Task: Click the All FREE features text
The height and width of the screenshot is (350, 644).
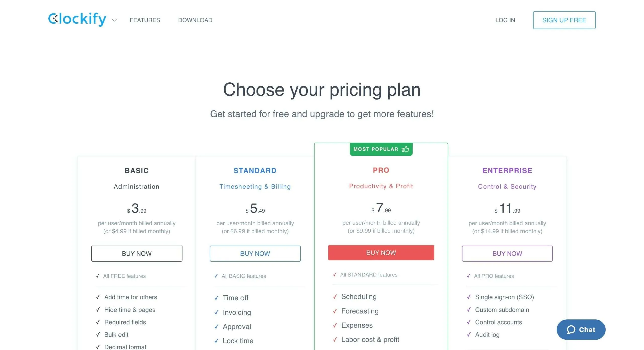Action: click(x=124, y=276)
